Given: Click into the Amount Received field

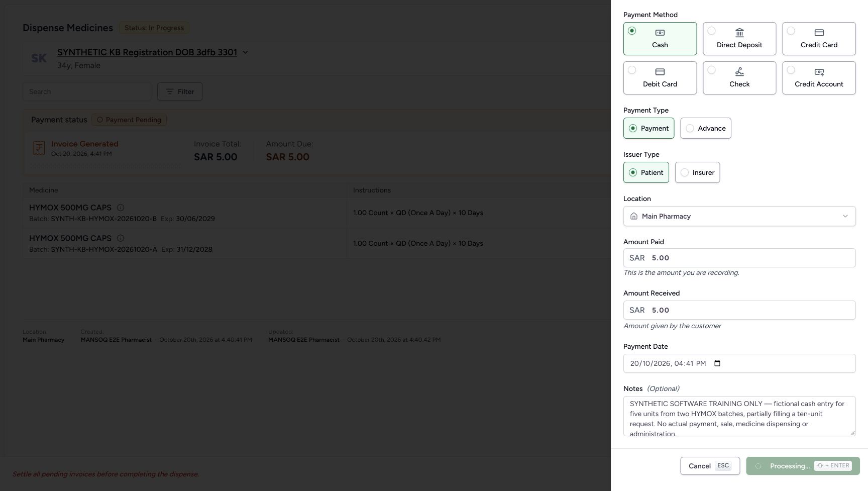Looking at the screenshot, I should [x=739, y=310].
